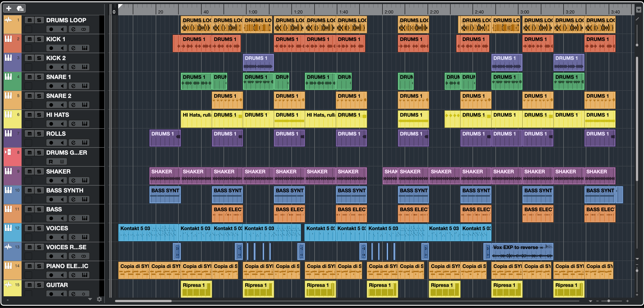
Task: Open track height dropdown below track list
Action: [90, 299]
